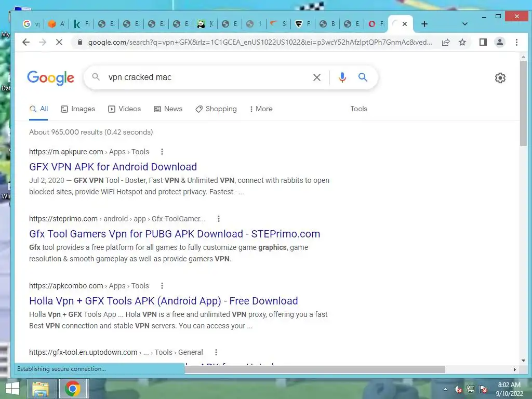
Task: Open the network tray icon
Action: [x=470, y=389]
